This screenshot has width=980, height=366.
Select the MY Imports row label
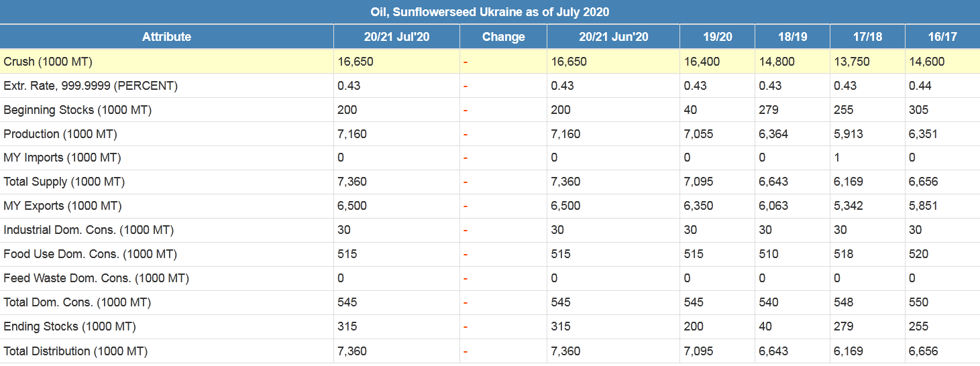pyautogui.click(x=62, y=158)
